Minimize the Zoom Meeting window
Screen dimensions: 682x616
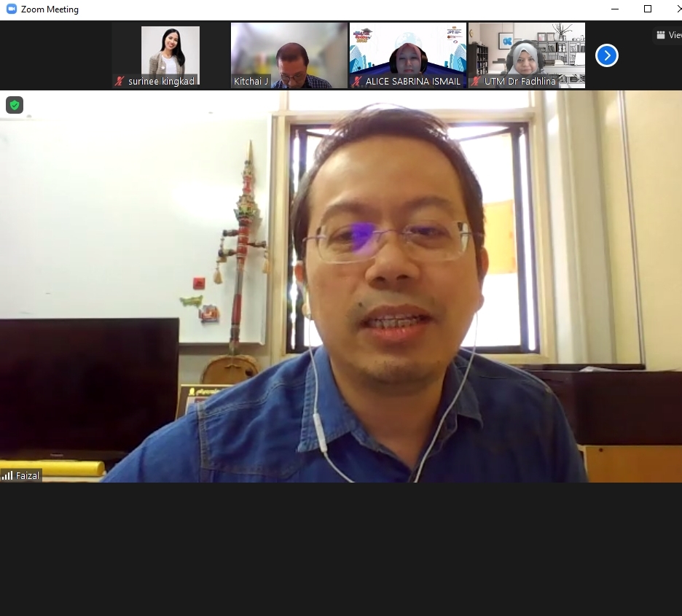pos(614,9)
